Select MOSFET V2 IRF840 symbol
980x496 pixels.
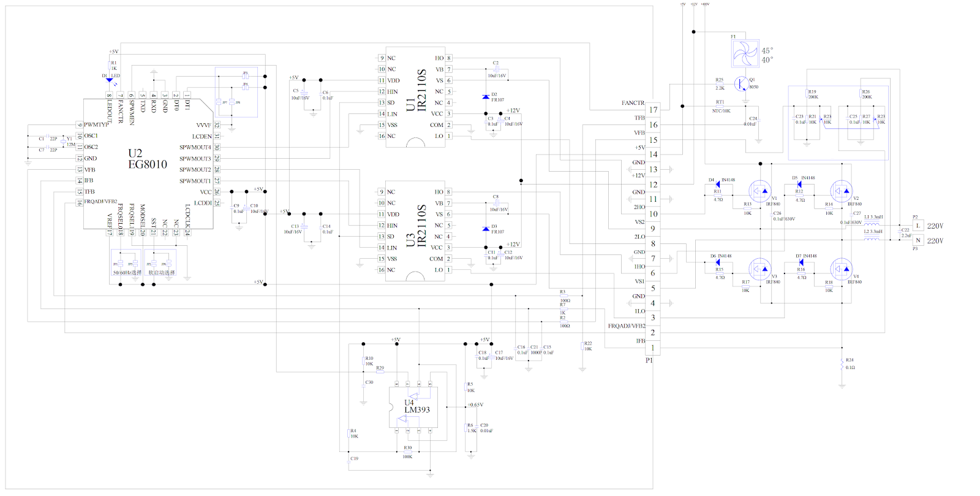pos(842,191)
